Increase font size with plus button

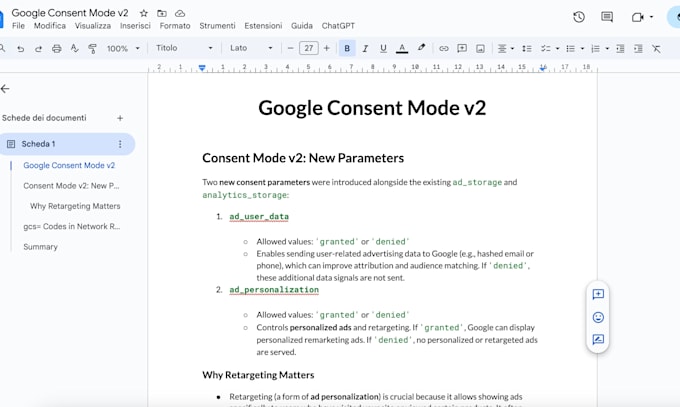(327, 48)
